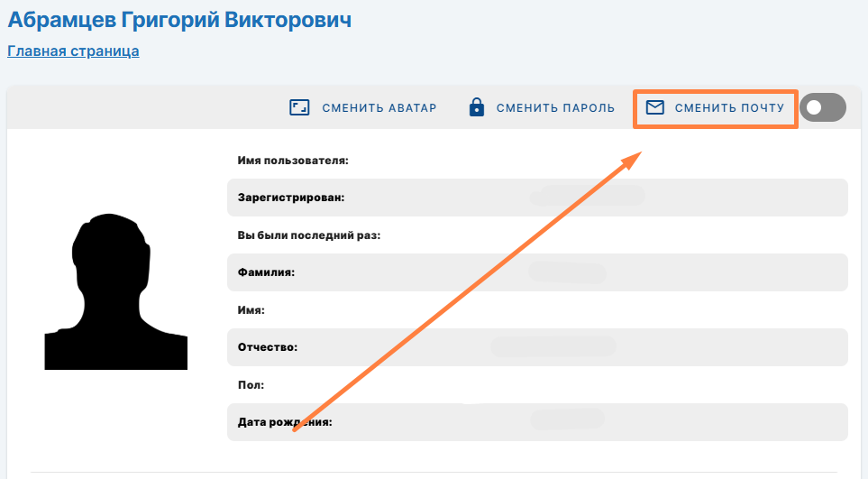Open the Главная страница link

73,51
